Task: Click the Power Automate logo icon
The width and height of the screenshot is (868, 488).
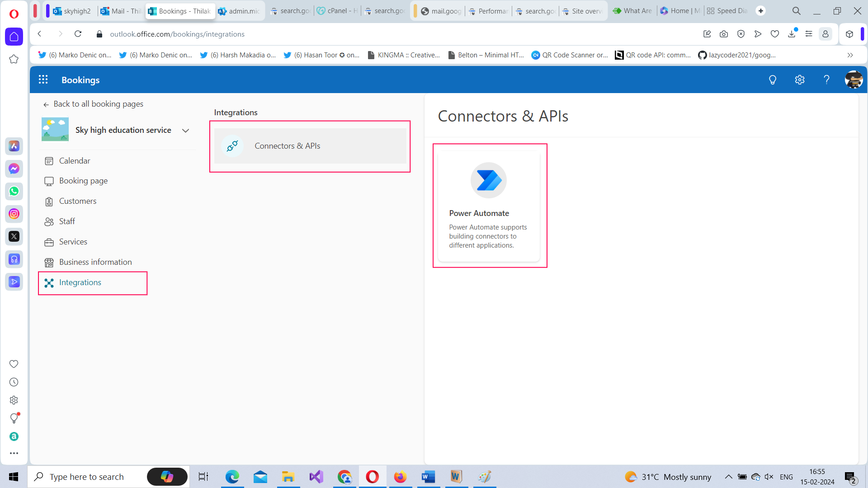Action: [488, 180]
